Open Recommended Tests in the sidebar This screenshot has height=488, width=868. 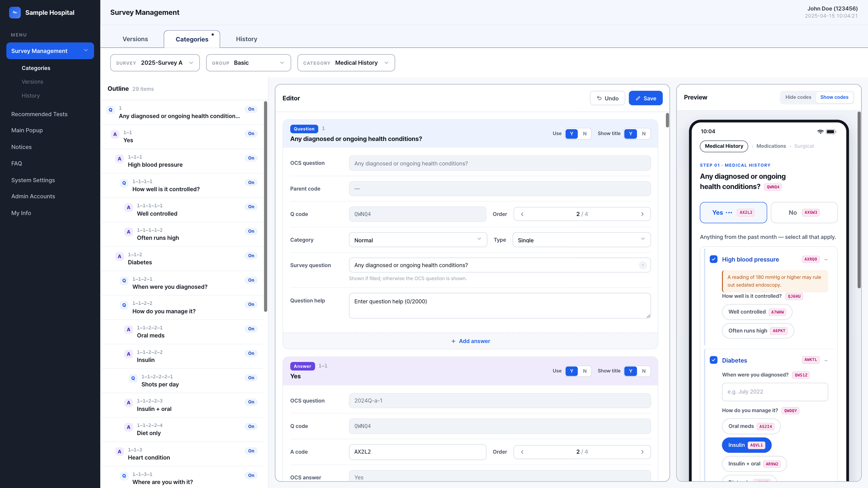click(x=39, y=114)
